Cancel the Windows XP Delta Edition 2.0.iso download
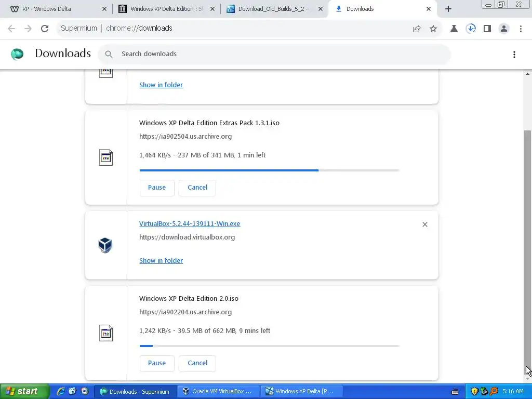The image size is (532, 399). (197, 363)
